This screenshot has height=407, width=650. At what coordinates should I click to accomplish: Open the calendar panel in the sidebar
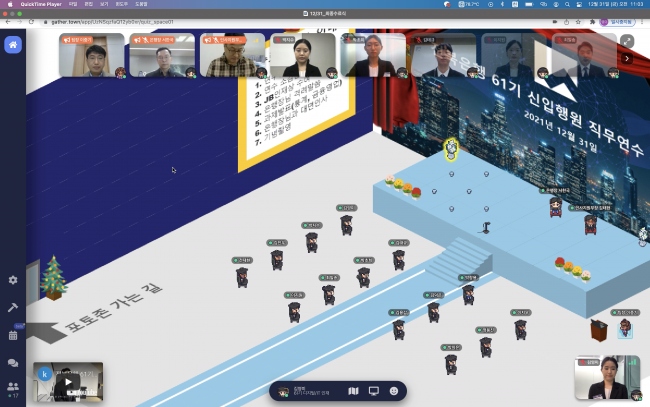[13, 335]
